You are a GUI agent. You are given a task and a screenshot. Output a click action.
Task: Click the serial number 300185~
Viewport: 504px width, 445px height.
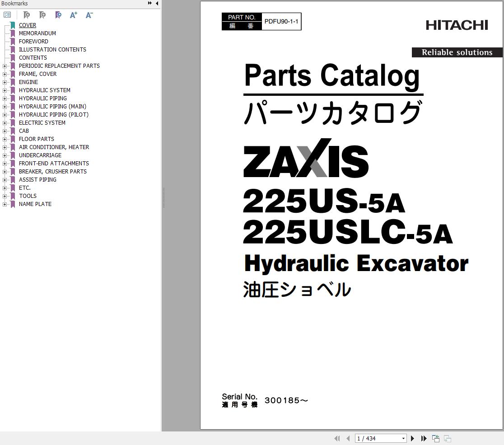click(x=286, y=400)
